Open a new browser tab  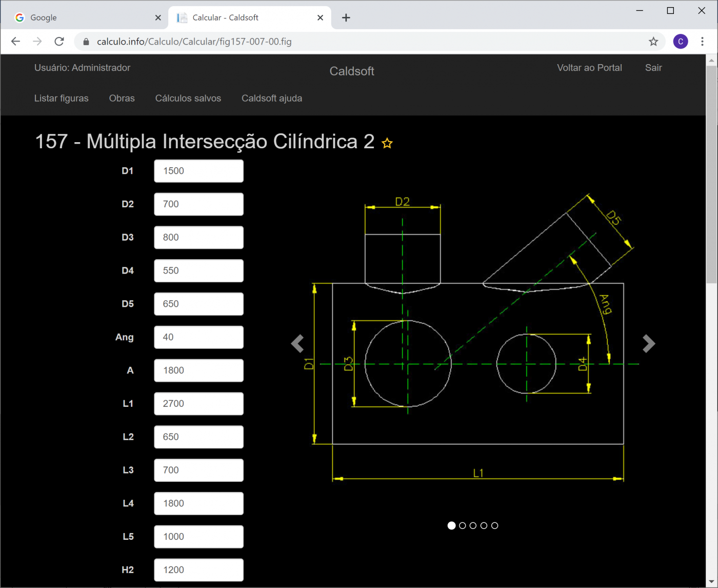(346, 18)
